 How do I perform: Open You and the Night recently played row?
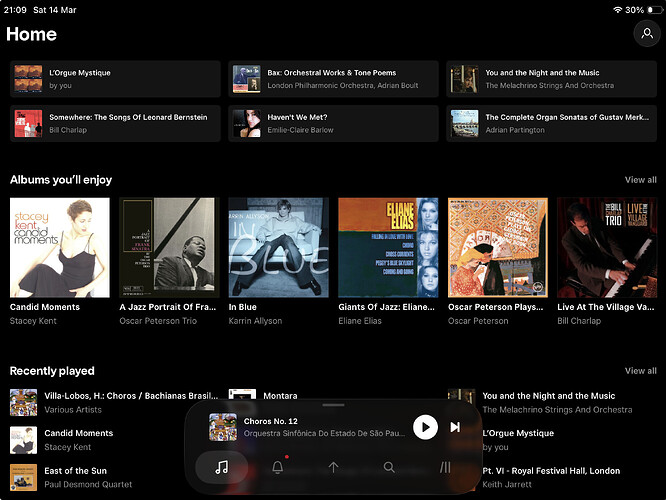coord(552,402)
